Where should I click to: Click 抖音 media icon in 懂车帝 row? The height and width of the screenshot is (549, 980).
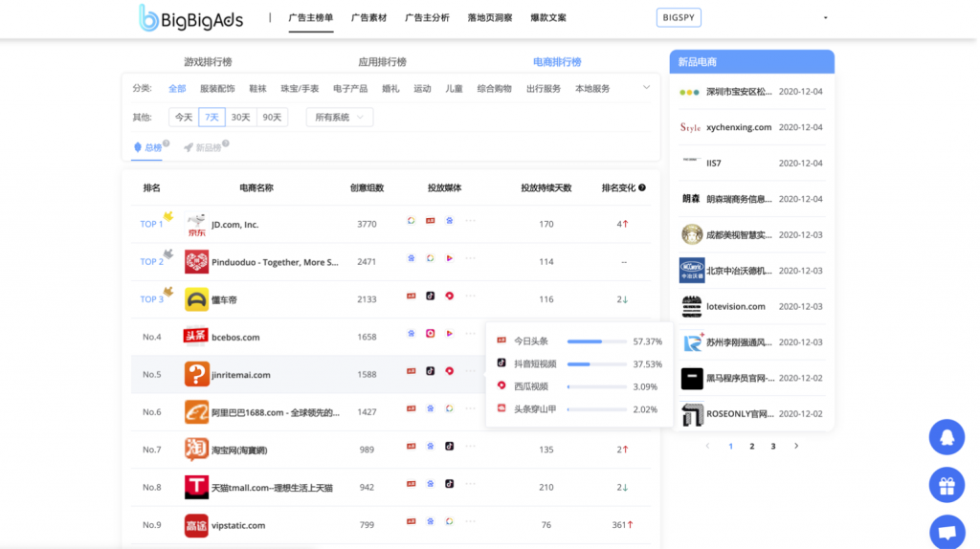pos(430,296)
